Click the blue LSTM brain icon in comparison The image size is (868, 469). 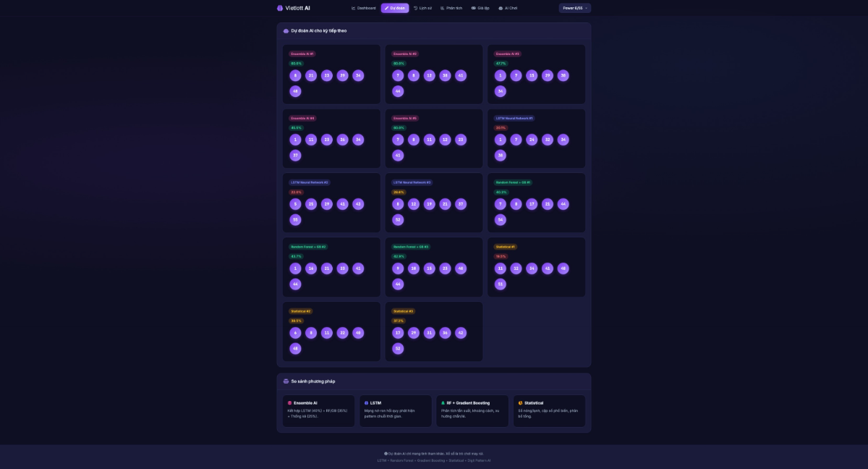367,403
